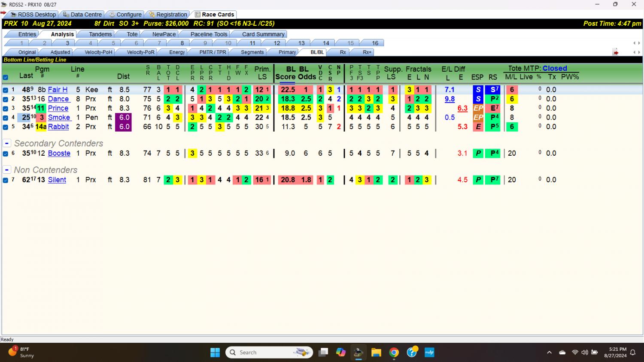
Task: Click the BL Score column header
Action: coord(285,73)
